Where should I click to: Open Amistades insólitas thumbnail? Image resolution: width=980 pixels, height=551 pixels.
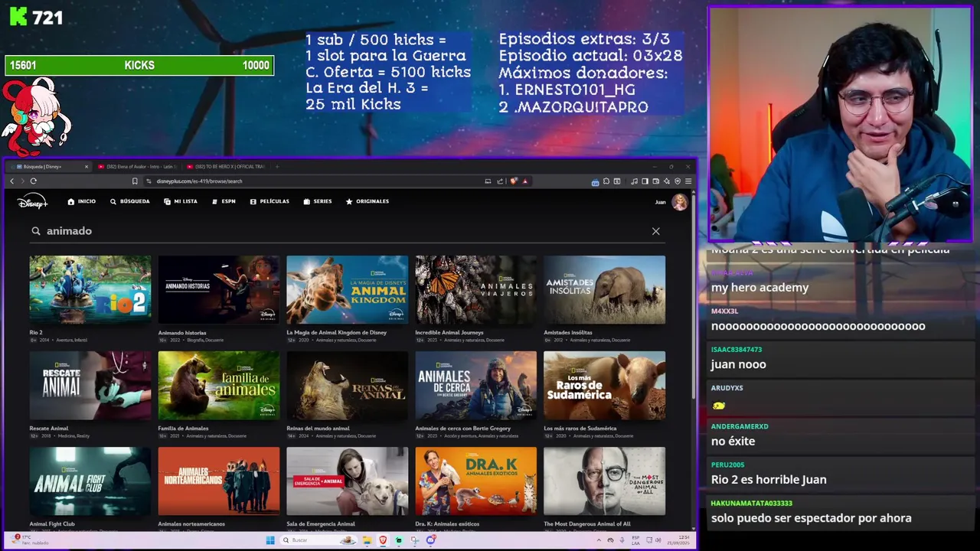click(x=605, y=289)
